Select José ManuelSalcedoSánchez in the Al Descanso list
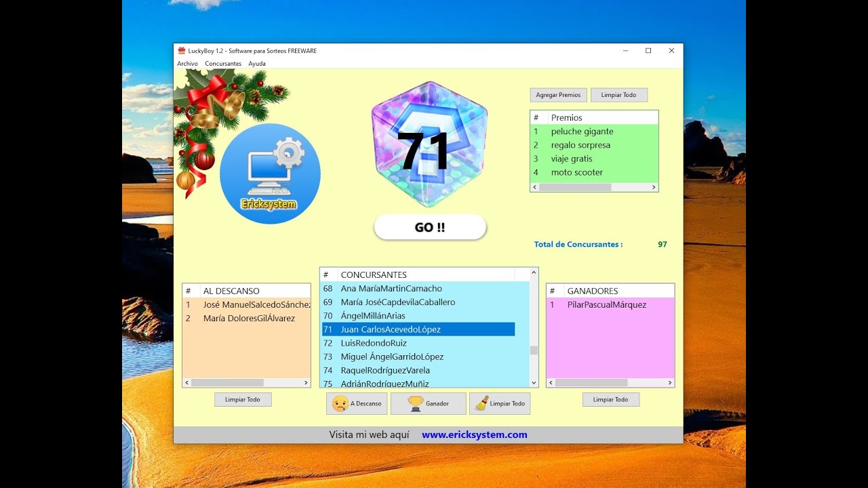This screenshot has height=488, width=868. [247, 305]
